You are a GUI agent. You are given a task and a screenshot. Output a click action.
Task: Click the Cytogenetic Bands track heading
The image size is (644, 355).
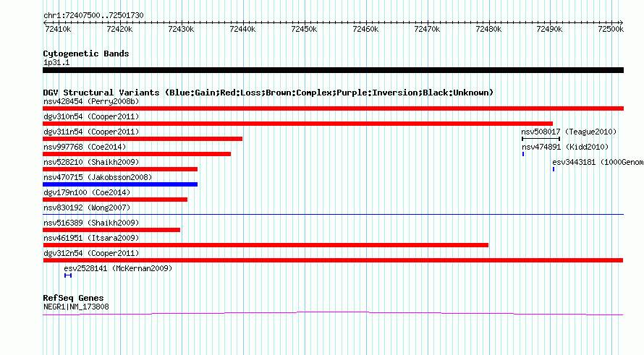click(x=86, y=54)
